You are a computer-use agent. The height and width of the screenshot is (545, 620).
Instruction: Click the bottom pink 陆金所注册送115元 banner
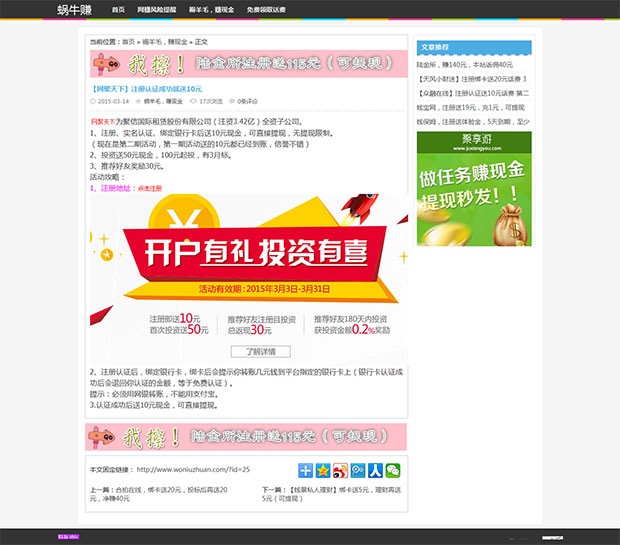(246, 437)
